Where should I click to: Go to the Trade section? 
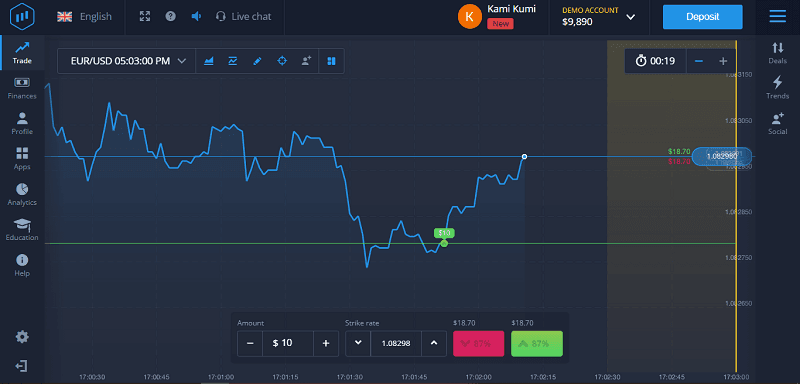pos(22,53)
